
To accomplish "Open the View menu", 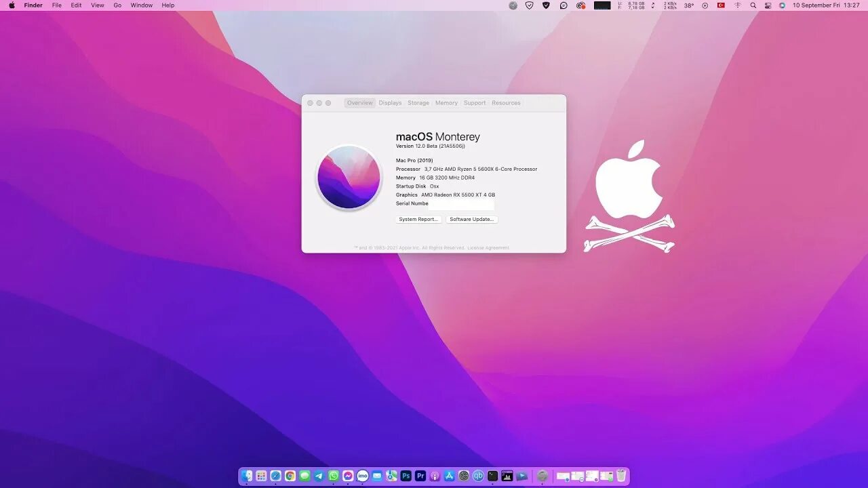I will pyautogui.click(x=98, y=5).
